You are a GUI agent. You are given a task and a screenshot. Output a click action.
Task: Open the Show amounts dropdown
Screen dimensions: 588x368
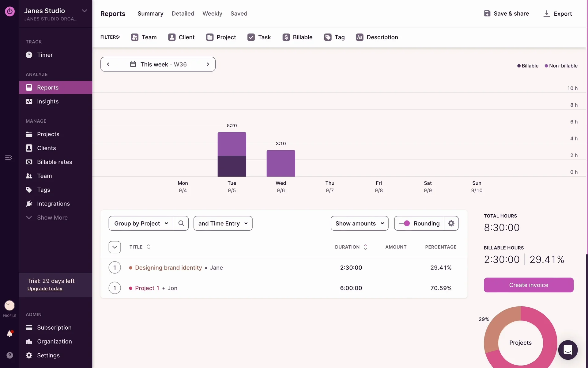click(359, 223)
